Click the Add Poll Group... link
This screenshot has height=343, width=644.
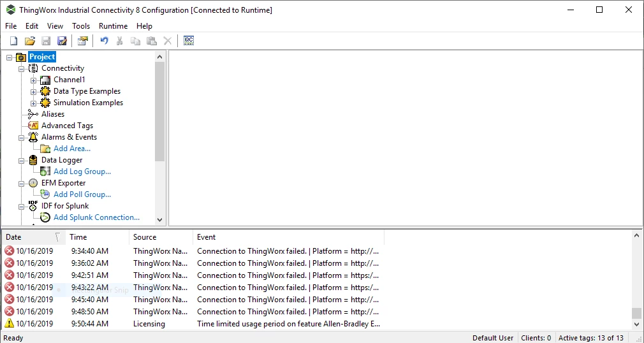[x=82, y=194]
